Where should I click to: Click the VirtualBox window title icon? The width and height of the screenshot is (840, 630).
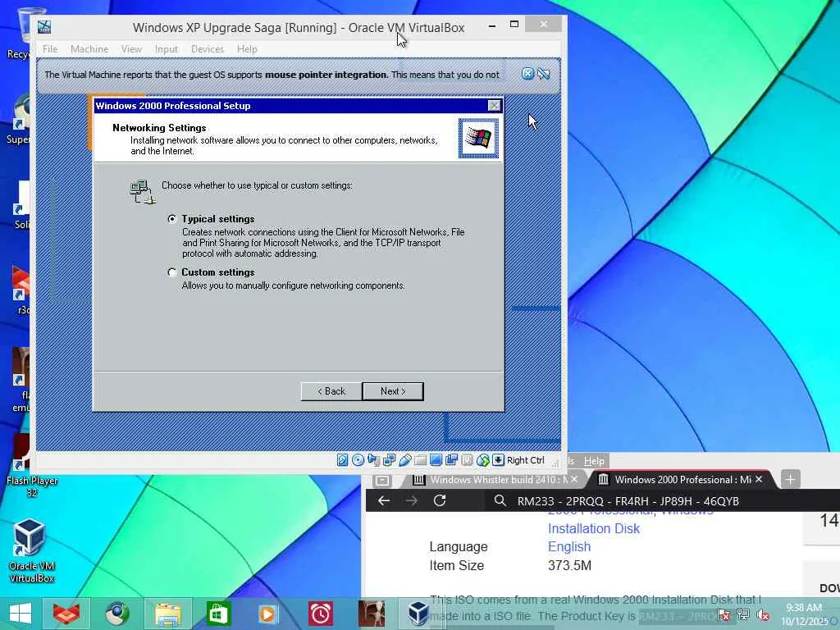coord(44,27)
